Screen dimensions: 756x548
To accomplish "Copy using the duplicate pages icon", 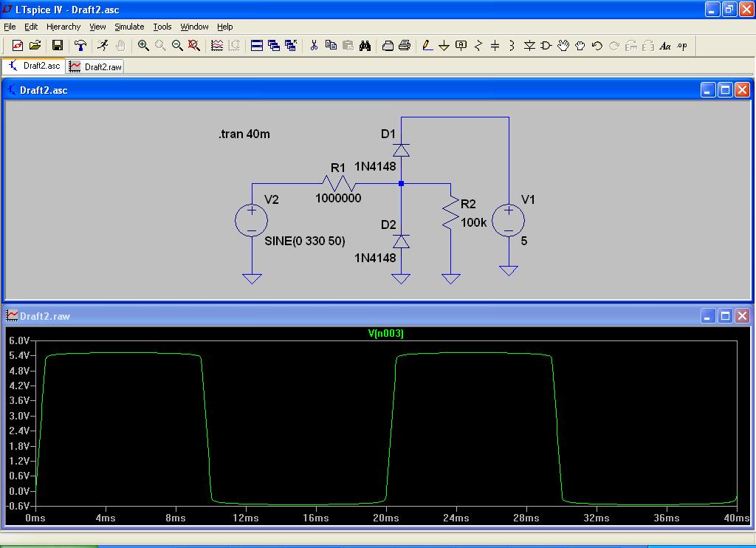I will pyautogui.click(x=331, y=45).
